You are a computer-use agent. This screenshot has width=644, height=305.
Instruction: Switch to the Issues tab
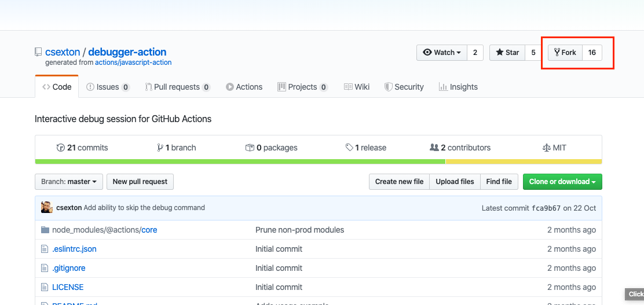[108, 87]
